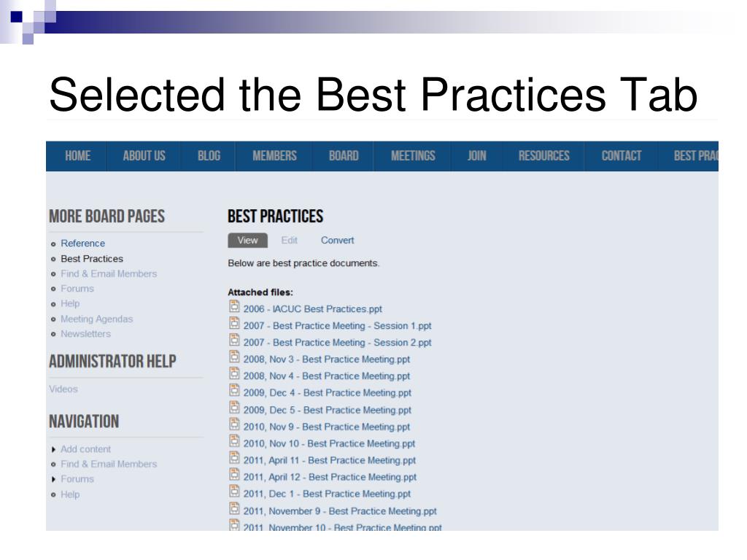The height and width of the screenshot is (560, 747).
Task: Click file icon beside 2006 IACUC Best Practices.ppt
Action: pos(234,306)
